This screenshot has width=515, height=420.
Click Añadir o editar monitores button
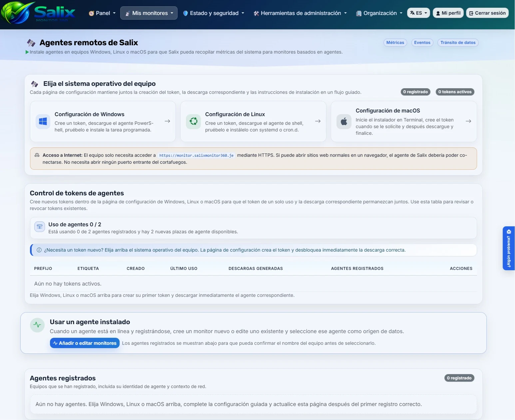pyautogui.click(x=85, y=343)
